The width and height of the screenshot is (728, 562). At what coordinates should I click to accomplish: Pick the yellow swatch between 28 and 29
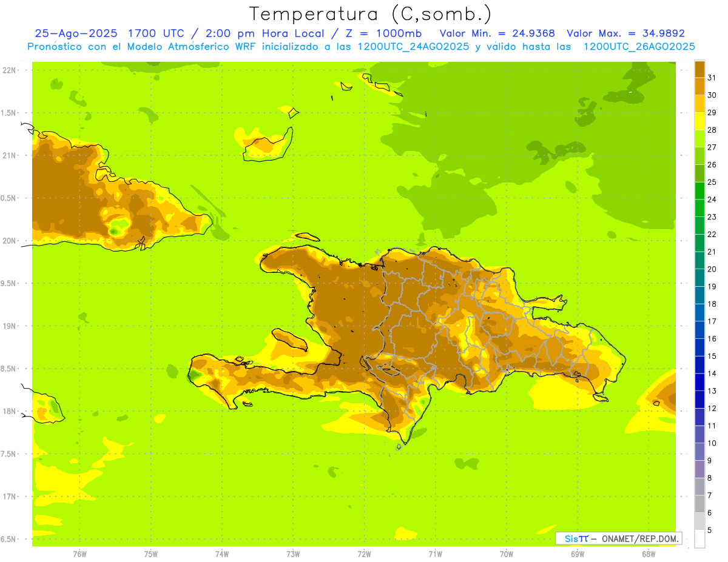click(x=699, y=121)
